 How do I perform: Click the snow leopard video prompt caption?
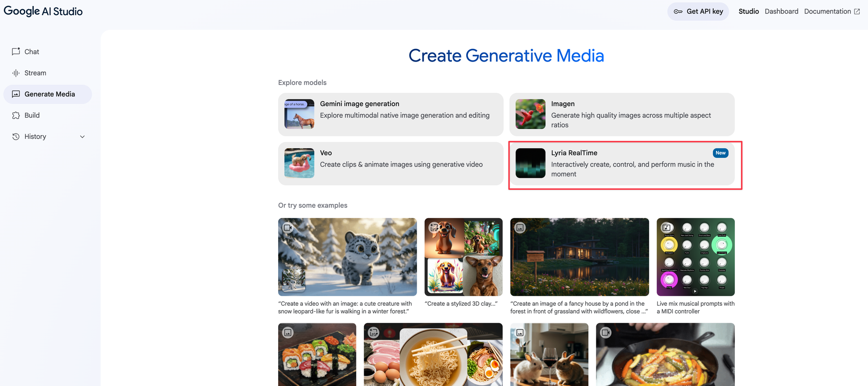pyautogui.click(x=345, y=307)
